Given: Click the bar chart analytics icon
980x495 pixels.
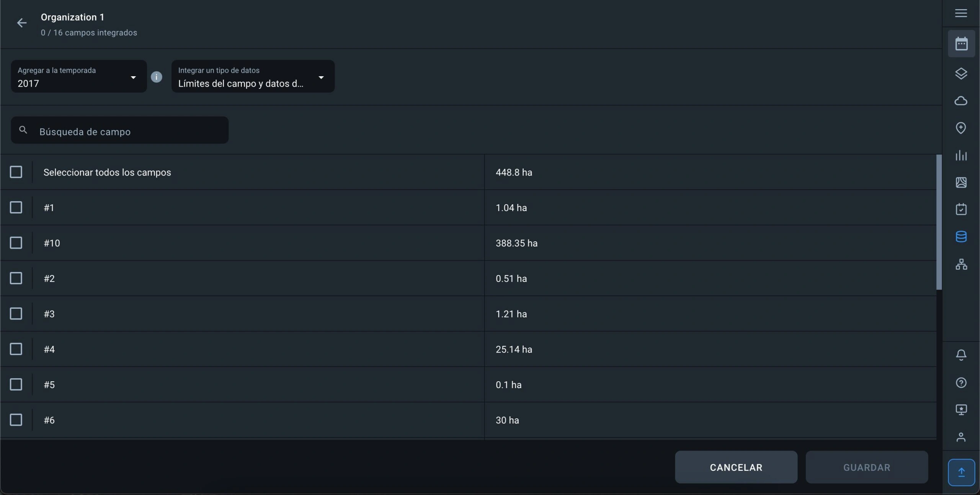Looking at the screenshot, I should pyautogui.click(x=961, y=156).
